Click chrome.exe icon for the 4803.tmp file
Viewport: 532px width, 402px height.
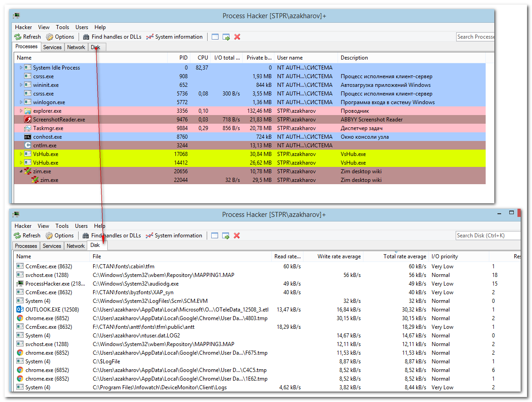pos(20,318)
